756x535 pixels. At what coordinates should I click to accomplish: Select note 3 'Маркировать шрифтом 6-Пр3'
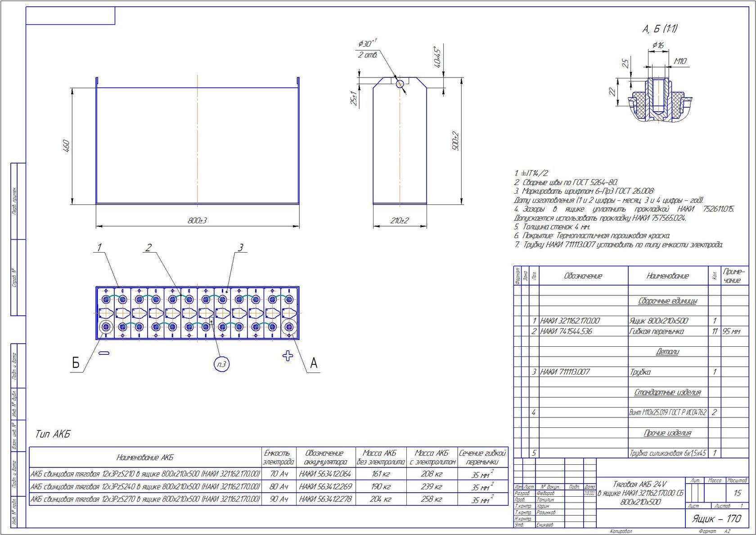click(585, 191)
